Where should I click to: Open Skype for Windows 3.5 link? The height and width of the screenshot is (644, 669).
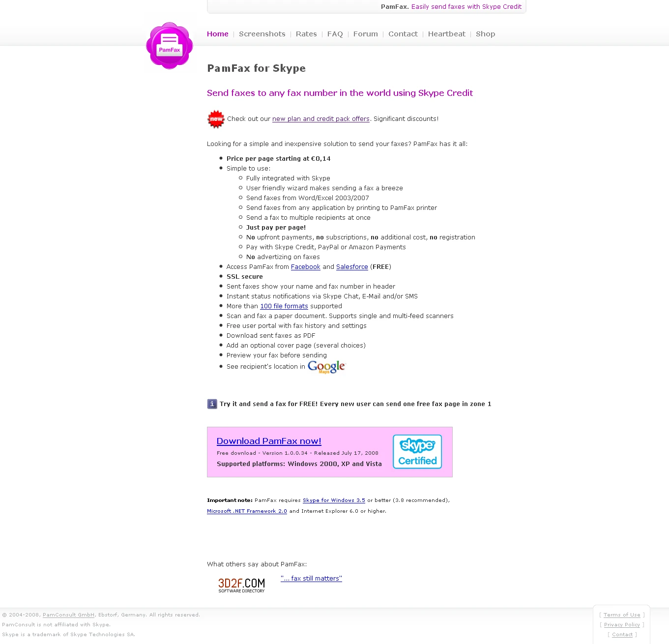334,500
